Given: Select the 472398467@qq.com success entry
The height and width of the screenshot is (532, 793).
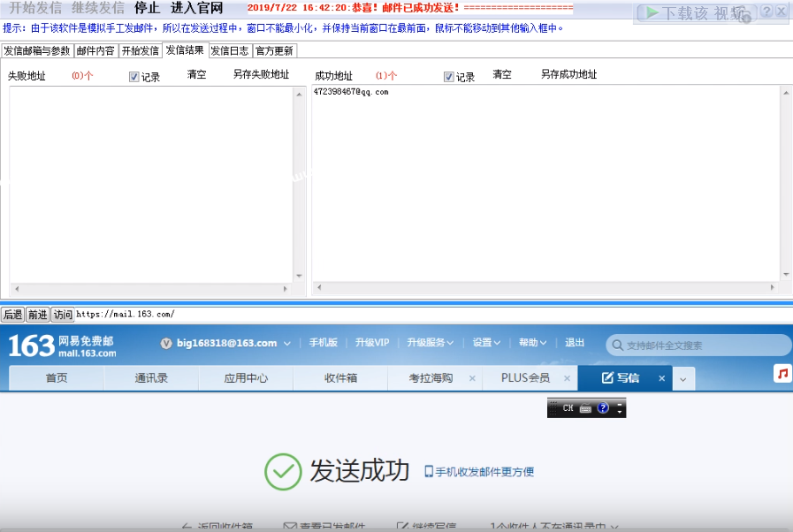Looking at the screenshot, I should [x=351, y=92].
